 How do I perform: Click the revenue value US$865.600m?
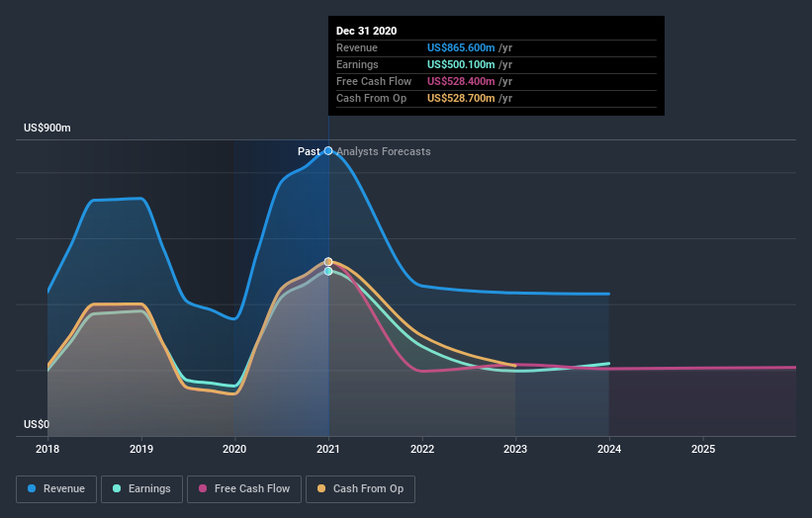tap(461, 47)
